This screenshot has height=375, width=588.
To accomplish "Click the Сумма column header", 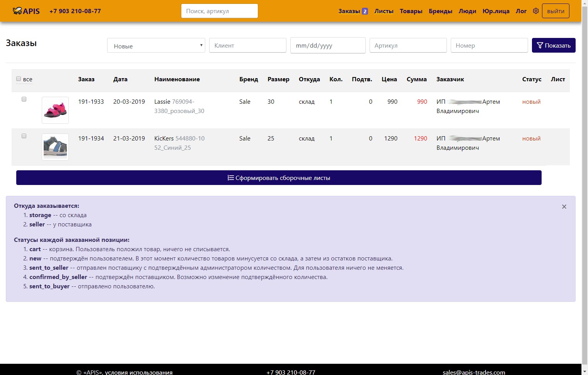I will 417,79.
